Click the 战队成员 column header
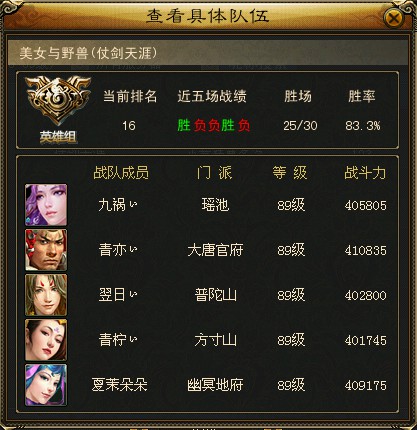The image size is (417, 430). coord(121,173)
